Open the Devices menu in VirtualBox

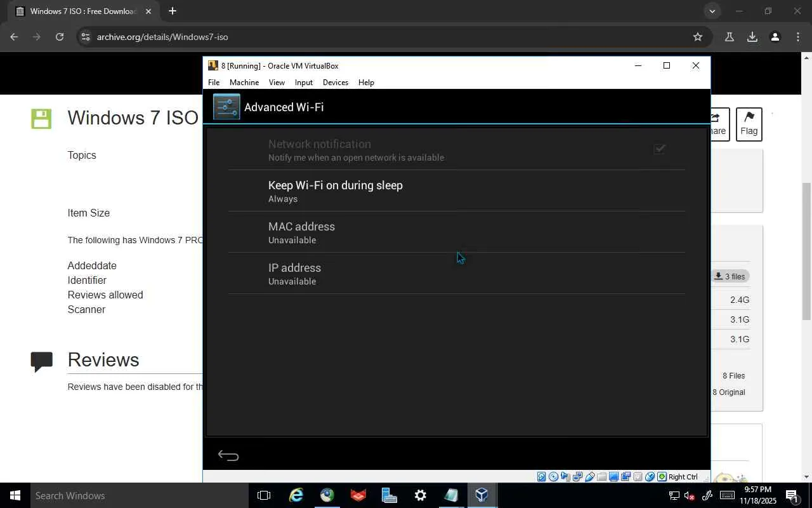[x=335, y=83]
